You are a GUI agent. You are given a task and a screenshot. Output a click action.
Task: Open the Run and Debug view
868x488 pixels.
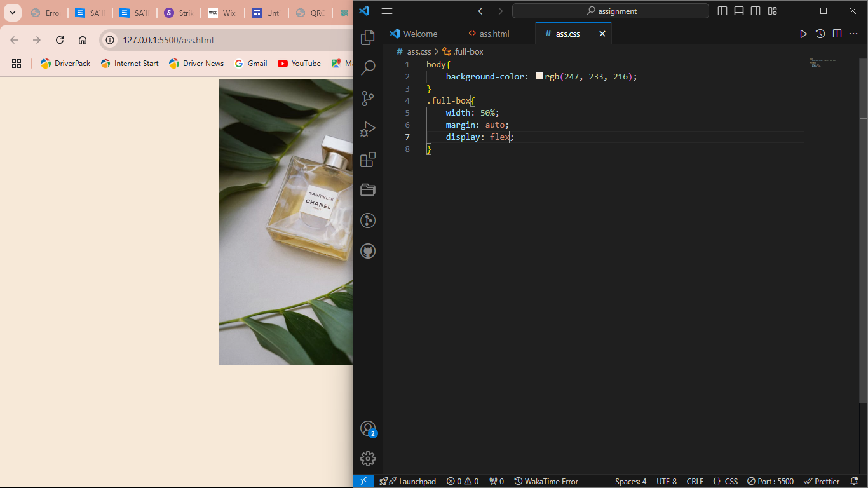tap(368, 129)
